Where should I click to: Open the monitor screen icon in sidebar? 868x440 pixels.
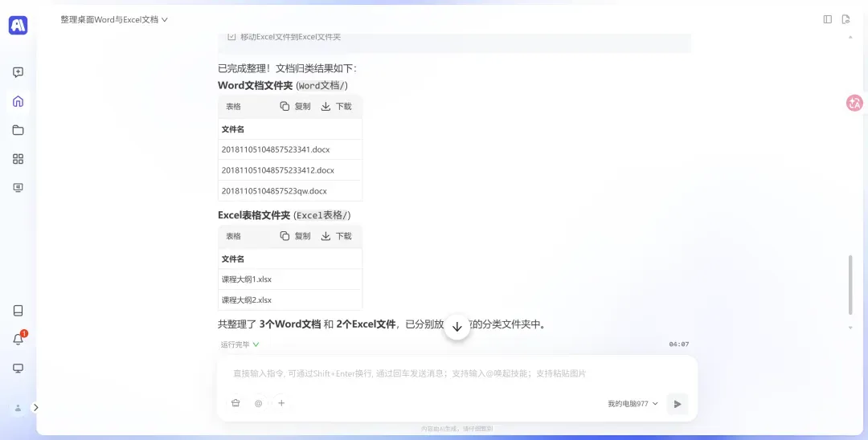tap(18, 187)
